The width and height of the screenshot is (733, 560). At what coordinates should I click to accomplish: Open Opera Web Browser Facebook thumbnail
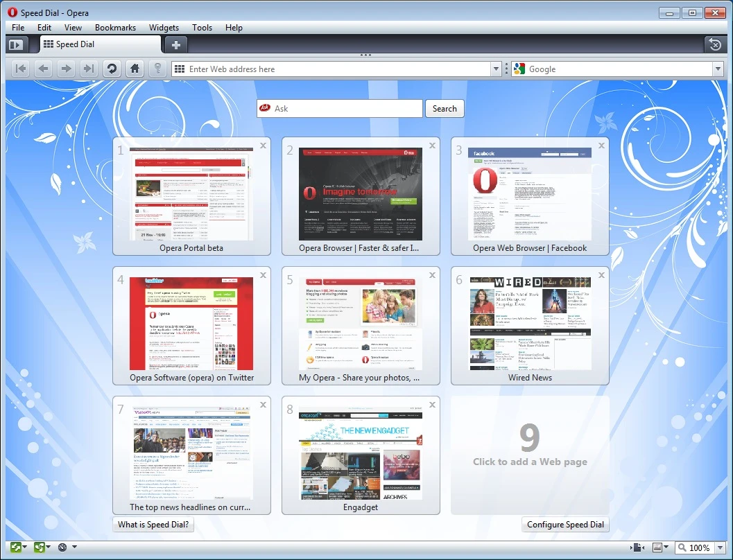[530, 194]
